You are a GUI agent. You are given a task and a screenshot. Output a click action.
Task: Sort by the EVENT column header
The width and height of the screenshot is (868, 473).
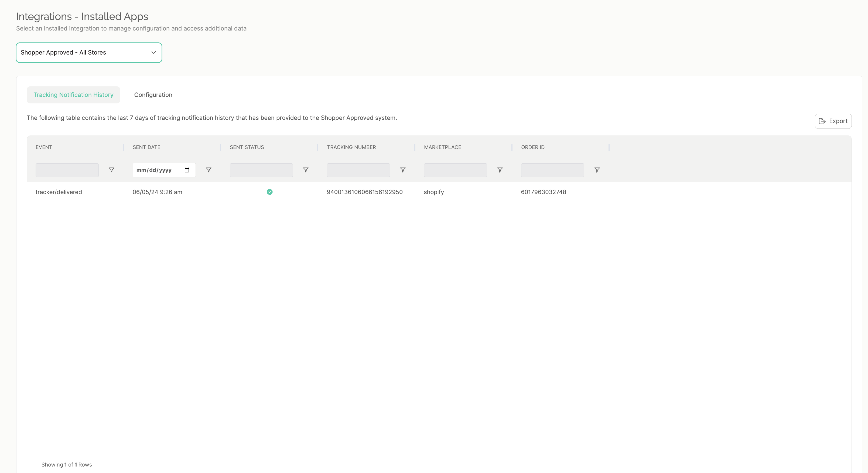(x=44, y=147)
